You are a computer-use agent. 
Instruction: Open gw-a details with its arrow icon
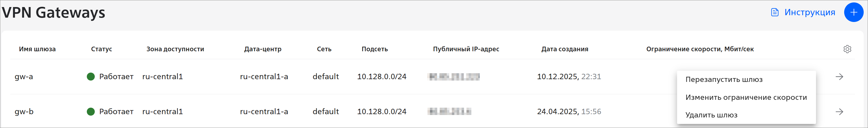pos(839,77)
